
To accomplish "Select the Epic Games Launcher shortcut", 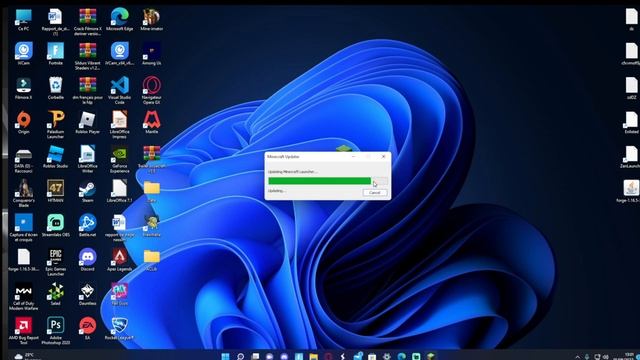I will pyautogui.click(x=56, y=262).
